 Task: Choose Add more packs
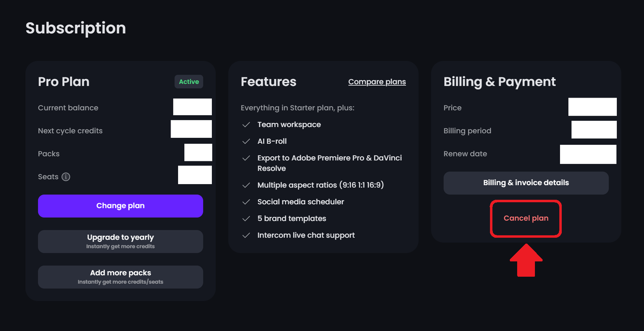tap(121, 277)
